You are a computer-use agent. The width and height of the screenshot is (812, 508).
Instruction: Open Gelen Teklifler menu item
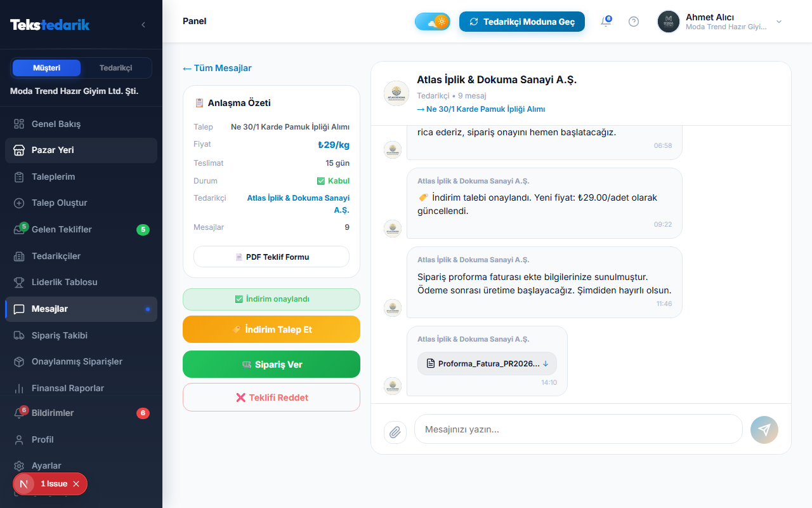point(81,229)
